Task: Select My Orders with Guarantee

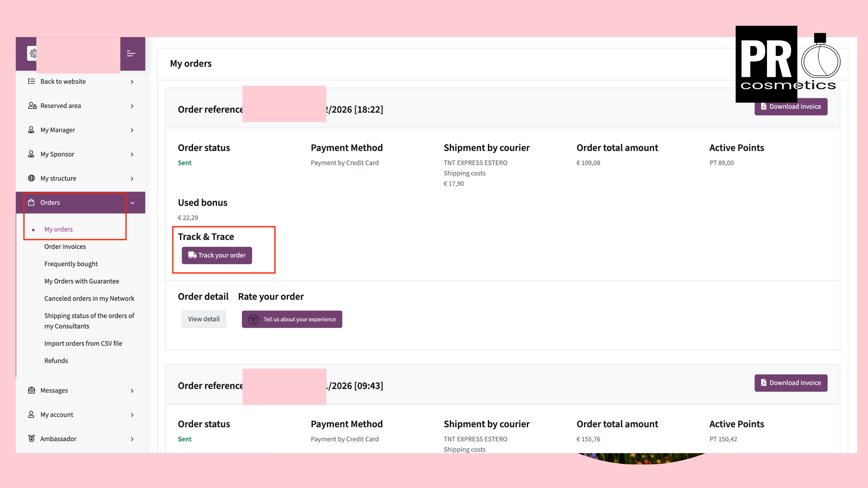Action: point(82,281)
